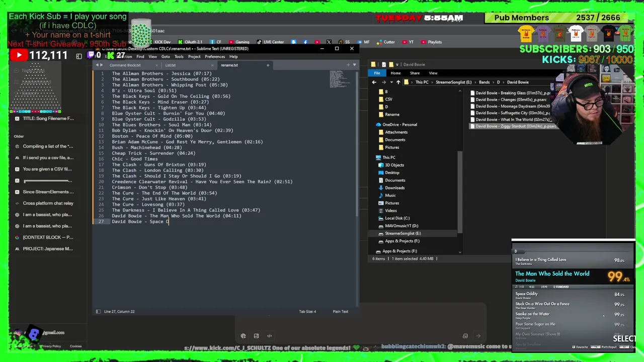Screen dimensions: 644x362
Task: Click the Sublime Text minimap
Action: pos(340,79)
